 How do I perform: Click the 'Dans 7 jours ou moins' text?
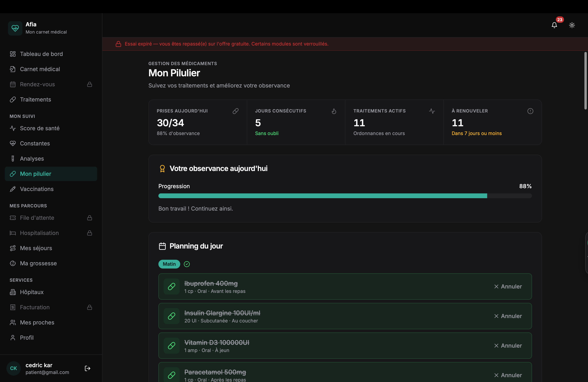[477, 133]
